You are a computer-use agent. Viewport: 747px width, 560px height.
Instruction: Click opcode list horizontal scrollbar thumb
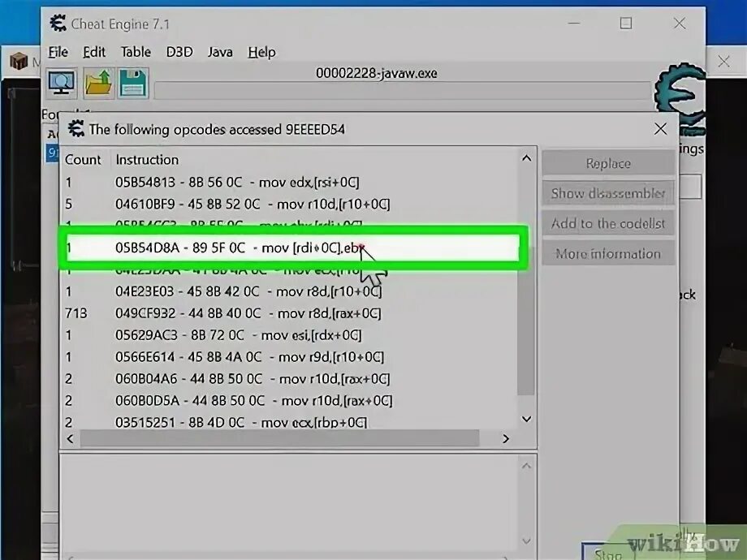click(x=279, y=438)
